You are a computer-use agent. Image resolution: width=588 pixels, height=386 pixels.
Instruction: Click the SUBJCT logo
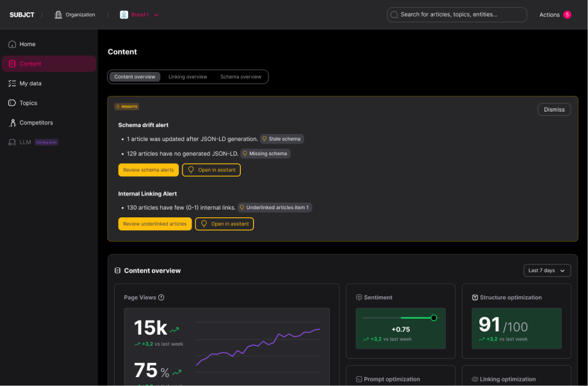[x=22, y=15]
